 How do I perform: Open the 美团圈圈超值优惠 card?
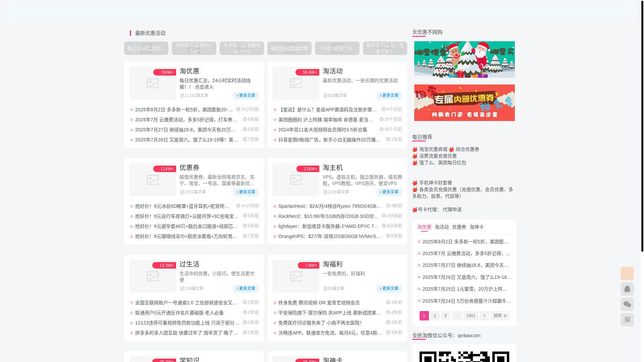click(289, 48)
